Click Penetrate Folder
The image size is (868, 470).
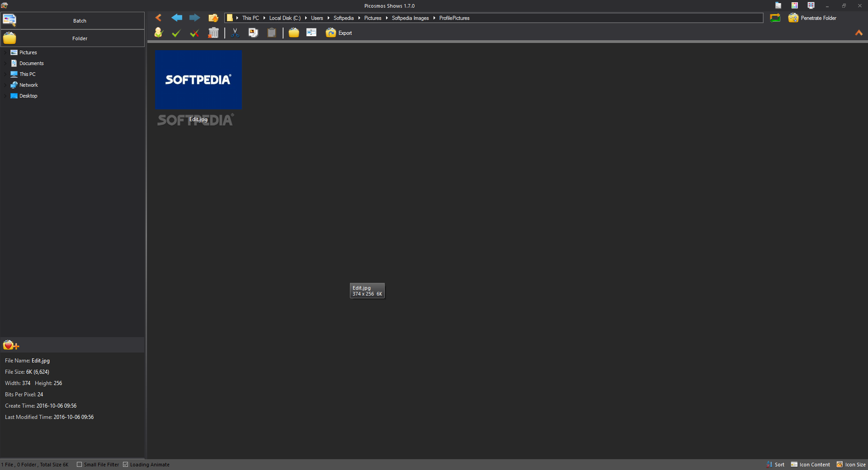tap(812, 18)
